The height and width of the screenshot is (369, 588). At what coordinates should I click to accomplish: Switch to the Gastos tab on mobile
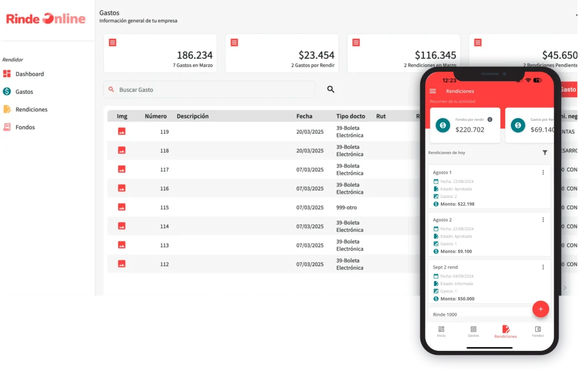473,332
